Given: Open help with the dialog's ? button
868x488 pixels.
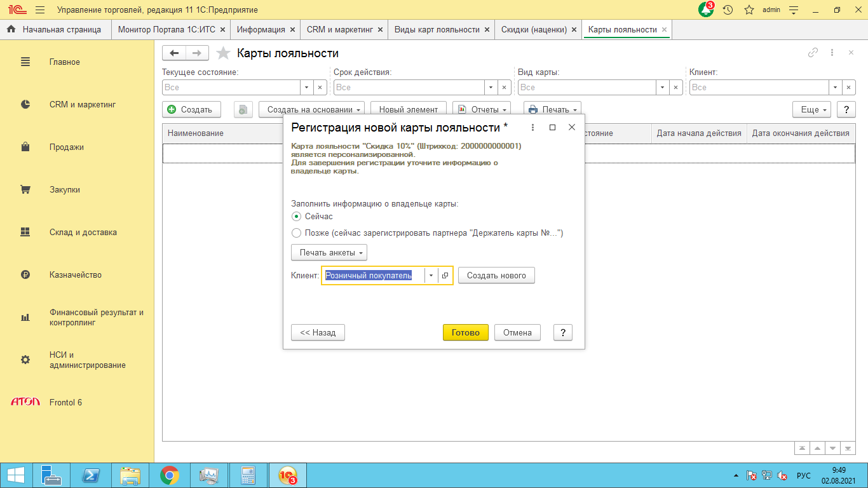Looking at the screenshot, I should [563, 332].
